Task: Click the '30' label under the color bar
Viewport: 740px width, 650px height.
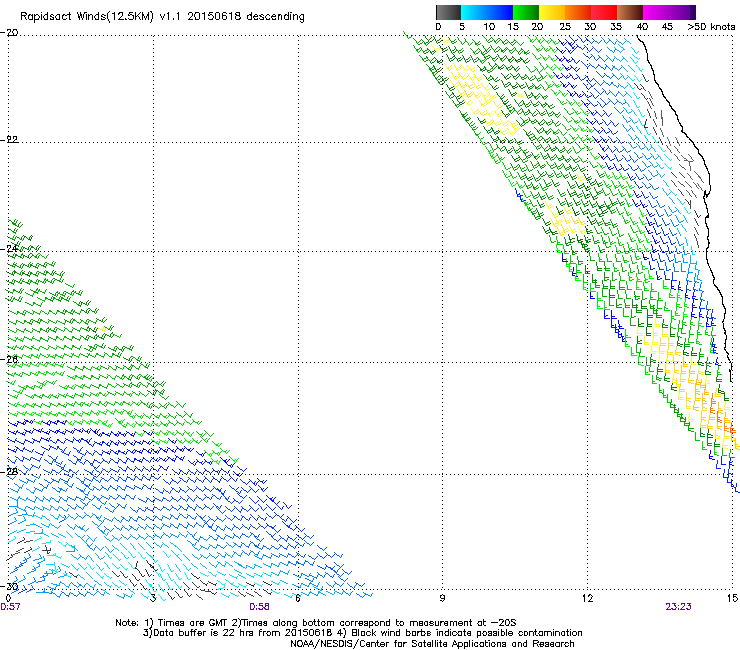Action: click(x=590, y=27)
